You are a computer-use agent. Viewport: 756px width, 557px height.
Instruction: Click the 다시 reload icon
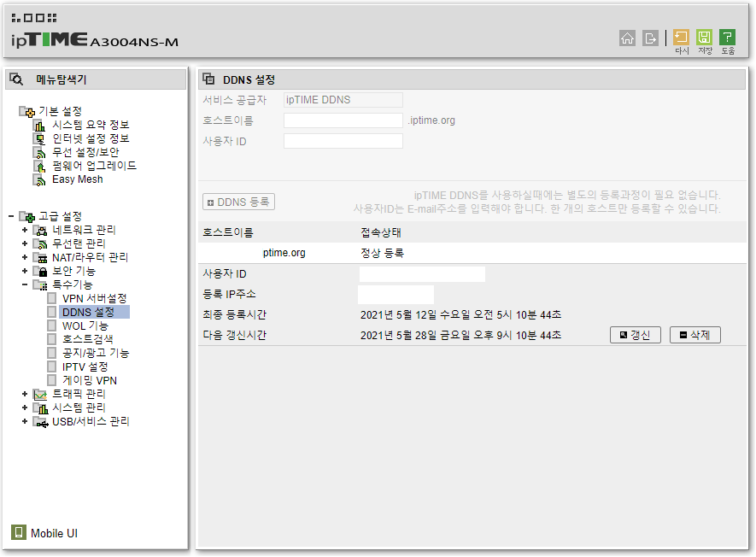point(681,37)
